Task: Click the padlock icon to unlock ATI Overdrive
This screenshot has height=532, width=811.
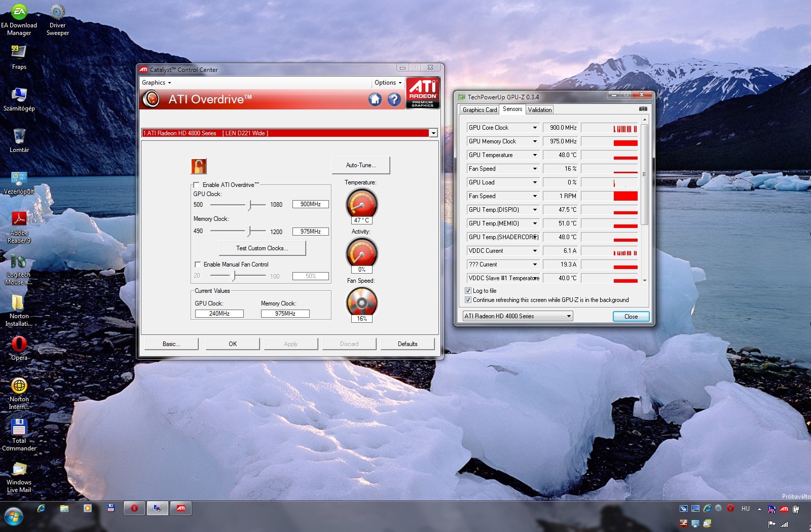Action: point(199,166)
